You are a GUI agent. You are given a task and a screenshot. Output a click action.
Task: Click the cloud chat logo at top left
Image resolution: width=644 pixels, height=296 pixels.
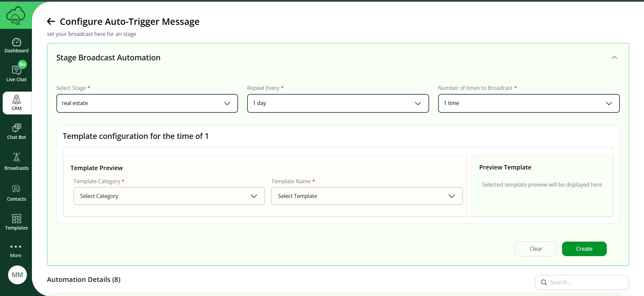pyautogui.click(x=16, y=15)
